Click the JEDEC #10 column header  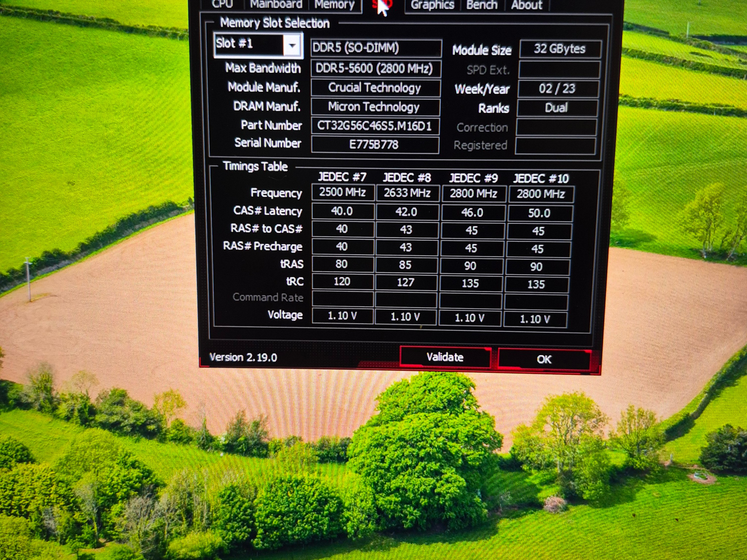click(x=541, y=179)
